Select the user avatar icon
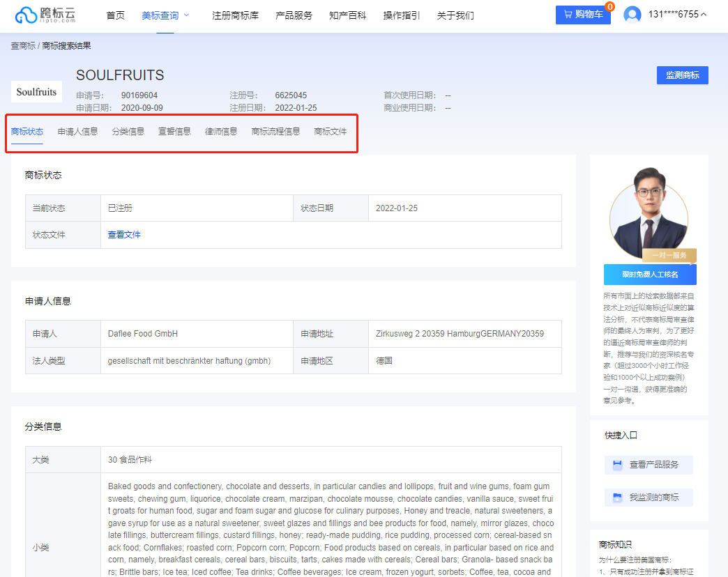The height and width of the screenshot is (577, 728). [x=632, y=14]
